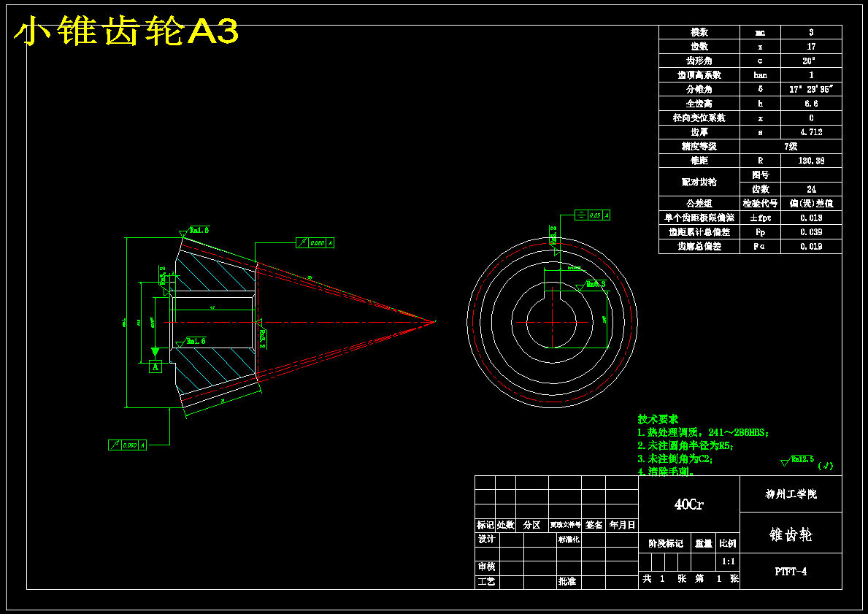Select the '公差组' header cell
This screenshot has width=868, height=614.
tap(699, 203)
